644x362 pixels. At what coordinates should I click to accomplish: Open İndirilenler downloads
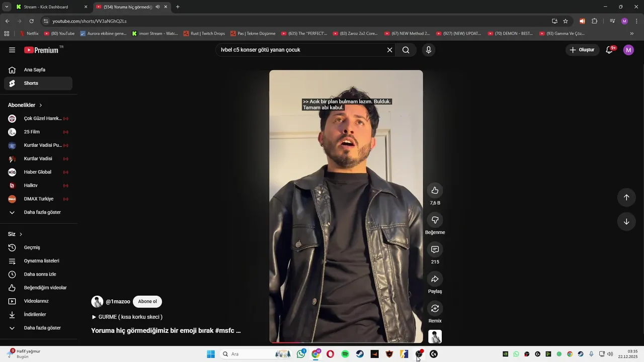pyautogui.click(x=38, y=315)
